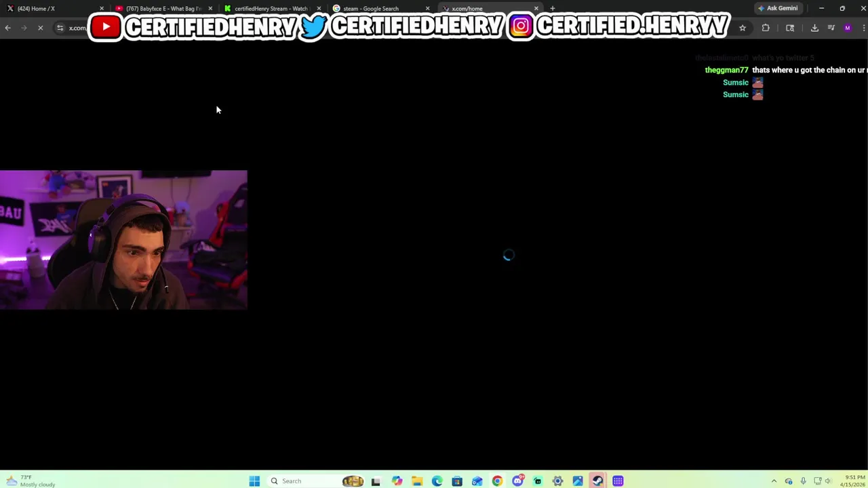
Task: Close the x.com/home tab
Action: point(536,8)
